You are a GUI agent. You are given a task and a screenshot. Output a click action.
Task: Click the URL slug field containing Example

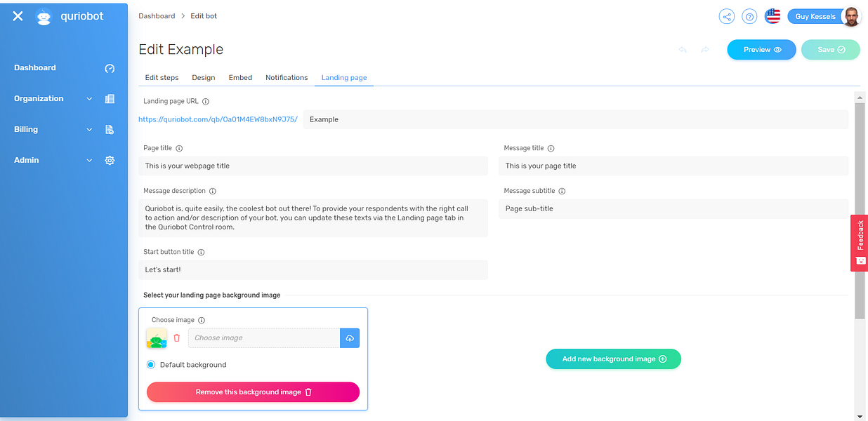(576, 120)
